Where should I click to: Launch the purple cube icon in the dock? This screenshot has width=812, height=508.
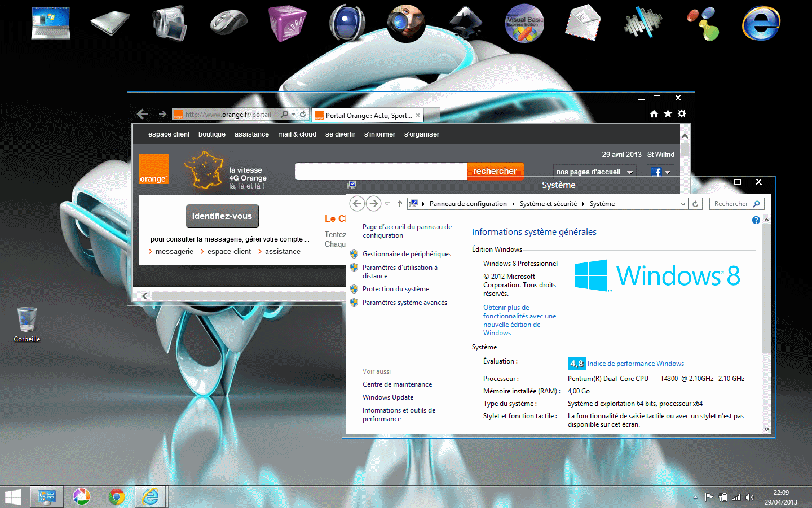[x=288, y=23]
